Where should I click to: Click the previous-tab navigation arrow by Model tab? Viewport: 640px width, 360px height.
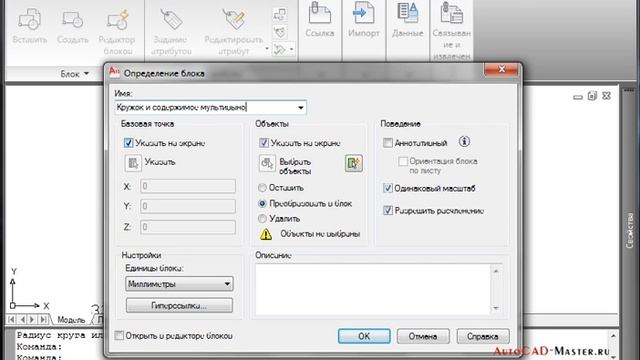pos(22,319)
